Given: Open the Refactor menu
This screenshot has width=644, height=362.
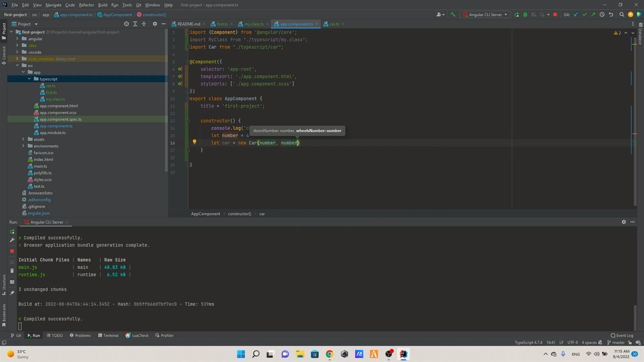Looking at the screenshot, I should (86, 5).
